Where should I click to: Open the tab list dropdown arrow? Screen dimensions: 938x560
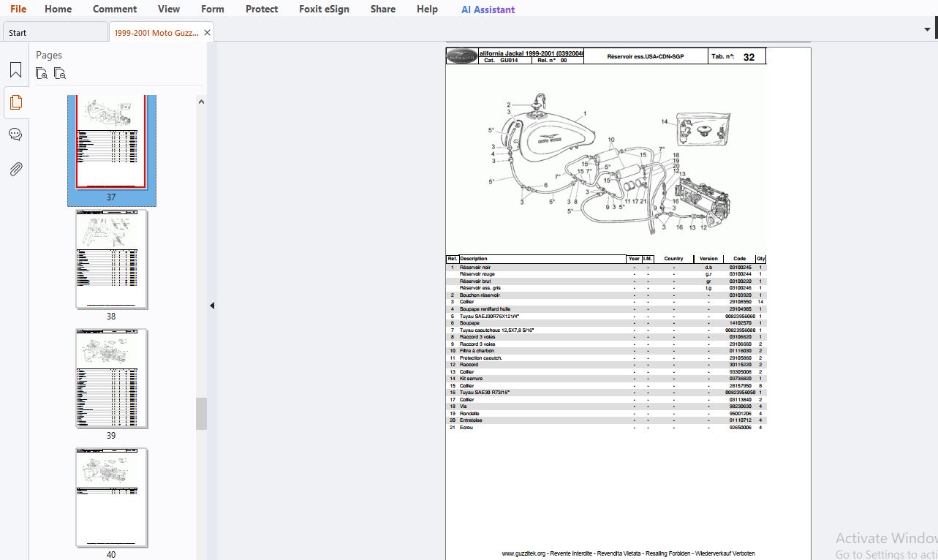coord(927,29)
